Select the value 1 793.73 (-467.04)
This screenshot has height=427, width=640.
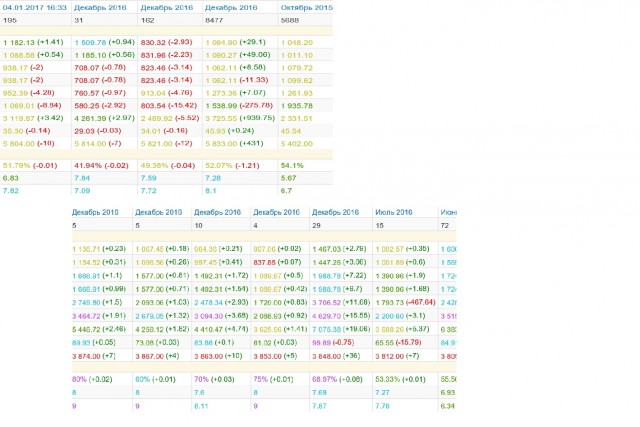405,302
